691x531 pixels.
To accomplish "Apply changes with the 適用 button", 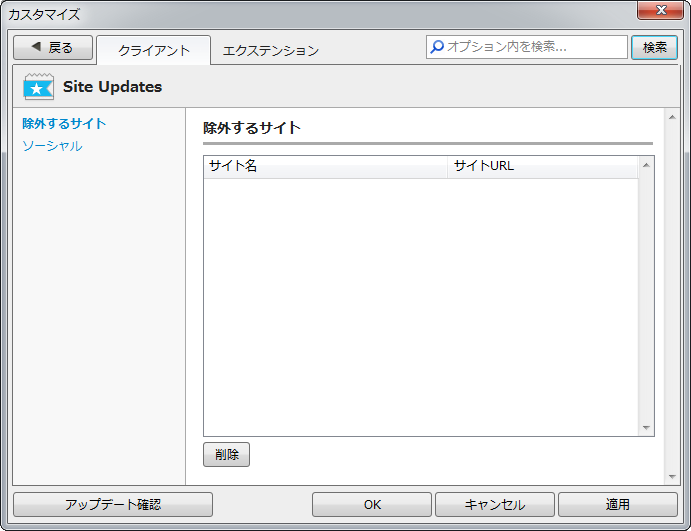I will (617, 505).
